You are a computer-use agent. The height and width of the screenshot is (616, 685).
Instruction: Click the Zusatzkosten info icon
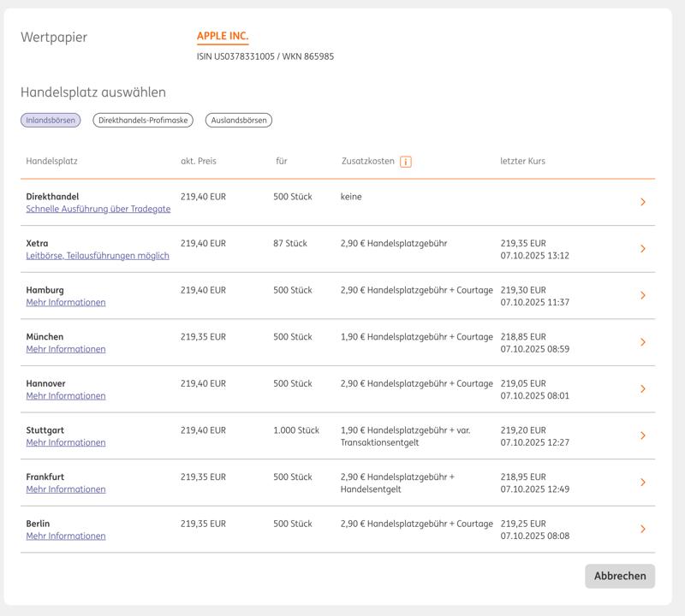click(x=406, y=162)
